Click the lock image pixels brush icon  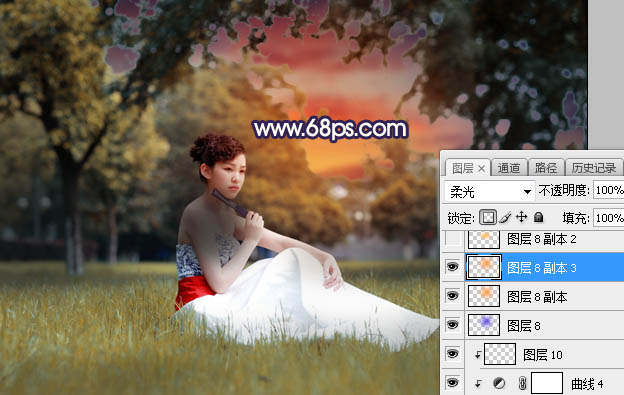(505, 218)
